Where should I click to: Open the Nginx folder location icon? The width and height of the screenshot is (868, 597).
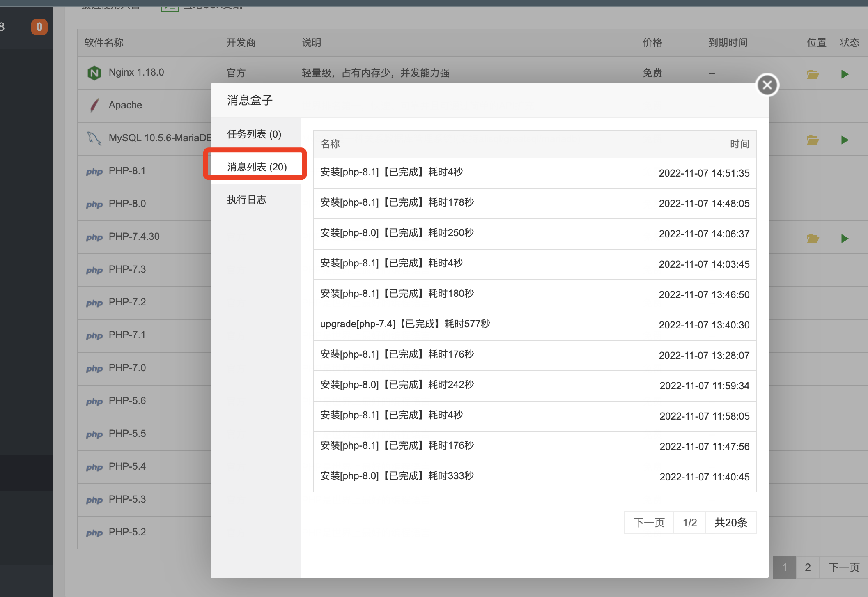(x=813, y=74)
